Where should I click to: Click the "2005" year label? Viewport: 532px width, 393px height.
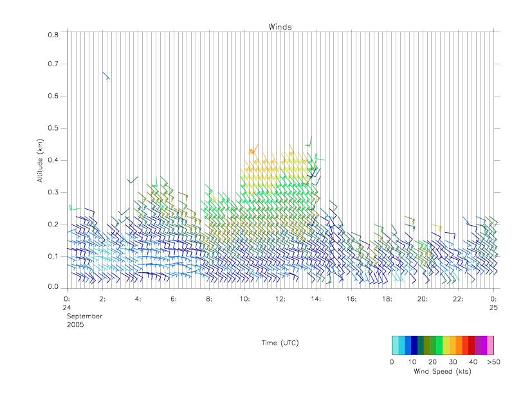pyautogui.click(x=75, y=325)
